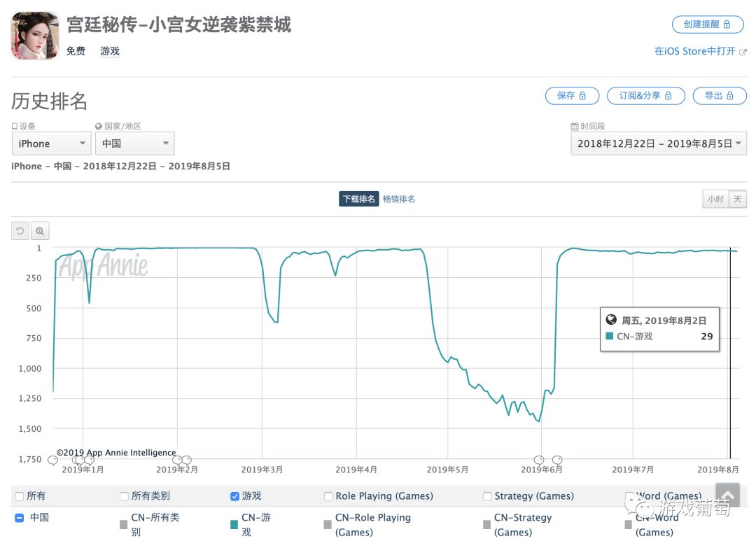Select the 天 granularity tab

pyautogui.click(x=737, y=198)
